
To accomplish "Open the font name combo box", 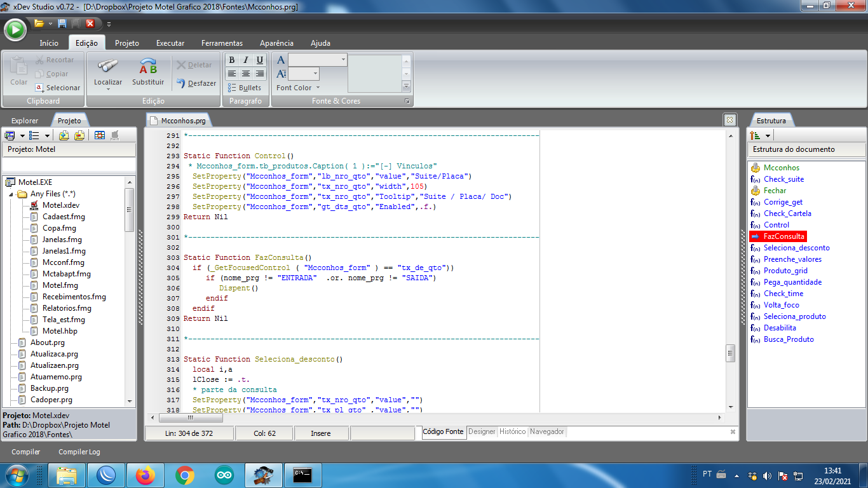I will 343,60.
